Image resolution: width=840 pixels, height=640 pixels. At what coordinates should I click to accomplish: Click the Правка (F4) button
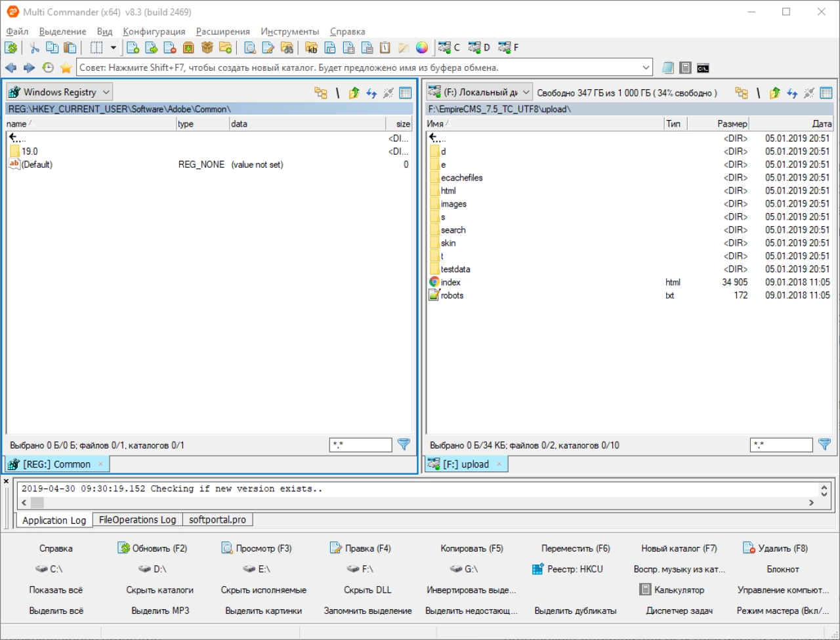coord(360,548)
